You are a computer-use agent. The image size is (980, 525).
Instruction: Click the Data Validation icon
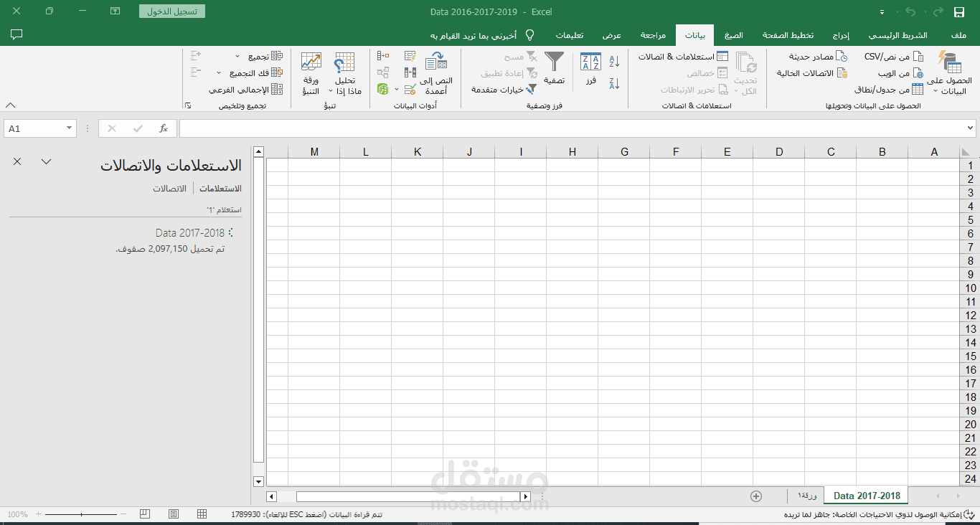tap(409, 90)
